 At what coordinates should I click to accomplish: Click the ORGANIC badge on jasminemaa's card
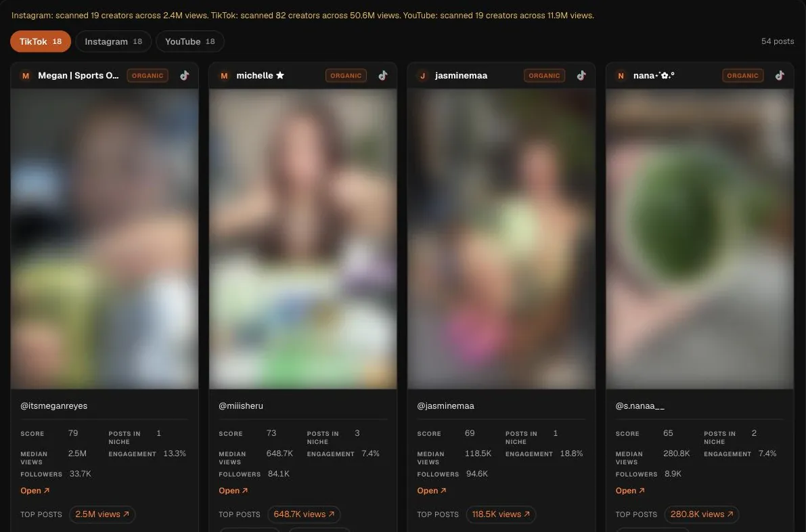pyautogui.click(x=544, y=76)
